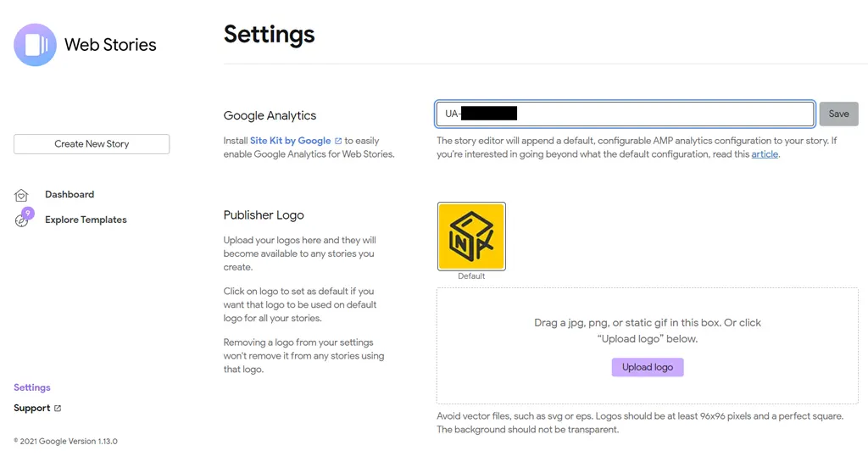The height and width of the screenshot is (462, 868).
Task: Click the Web Stories logo icon
Action: [35, 45]
